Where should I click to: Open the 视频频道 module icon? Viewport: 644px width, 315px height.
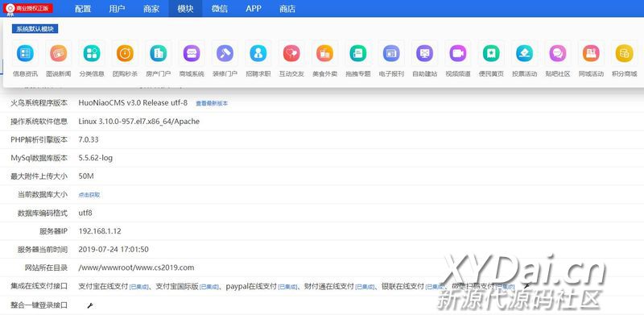pyautogui.click(x=457, y=53)
